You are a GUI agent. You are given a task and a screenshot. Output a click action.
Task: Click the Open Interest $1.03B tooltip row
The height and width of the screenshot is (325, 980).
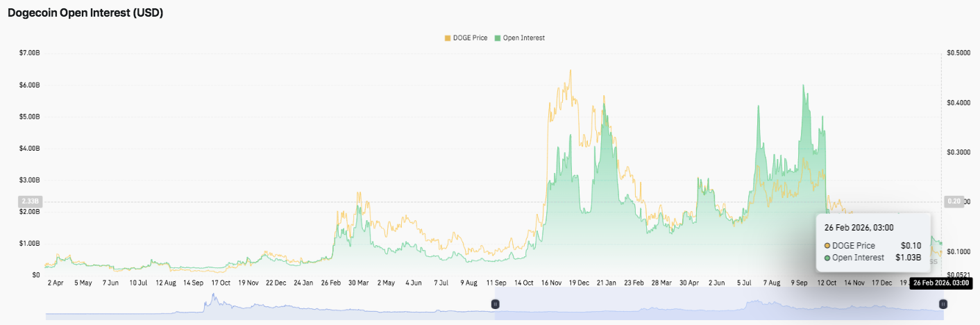click(x=872, y=258)
